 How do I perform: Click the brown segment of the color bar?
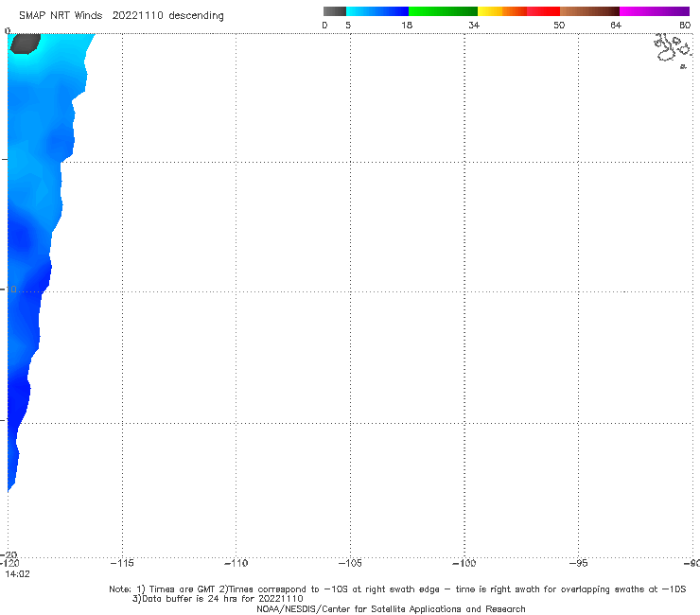coord(589,11)
